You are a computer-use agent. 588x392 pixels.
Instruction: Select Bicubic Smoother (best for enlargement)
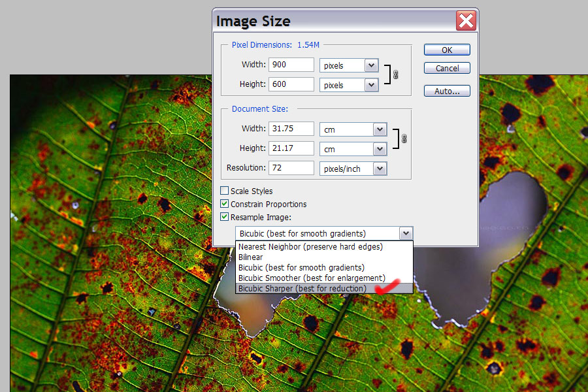pos(311,278)
